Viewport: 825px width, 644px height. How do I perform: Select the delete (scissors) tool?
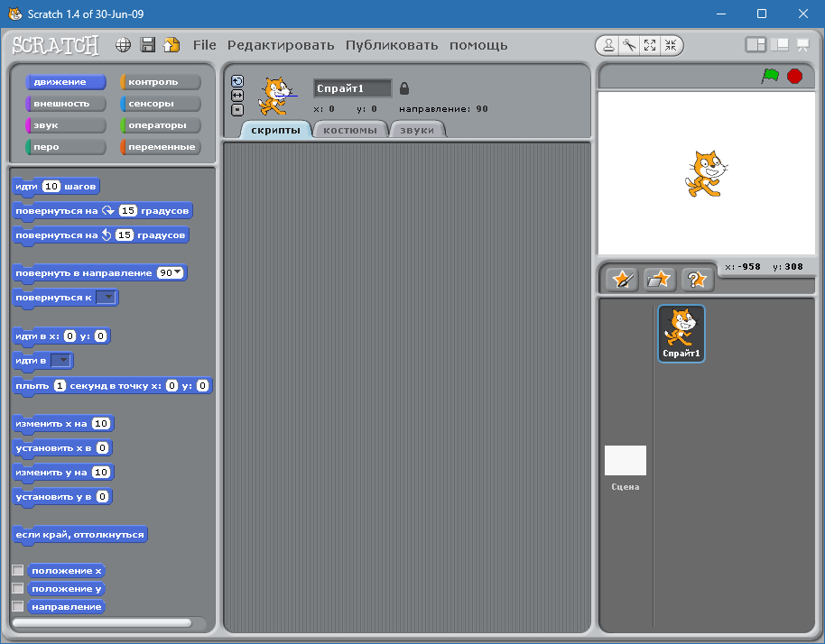628,45
